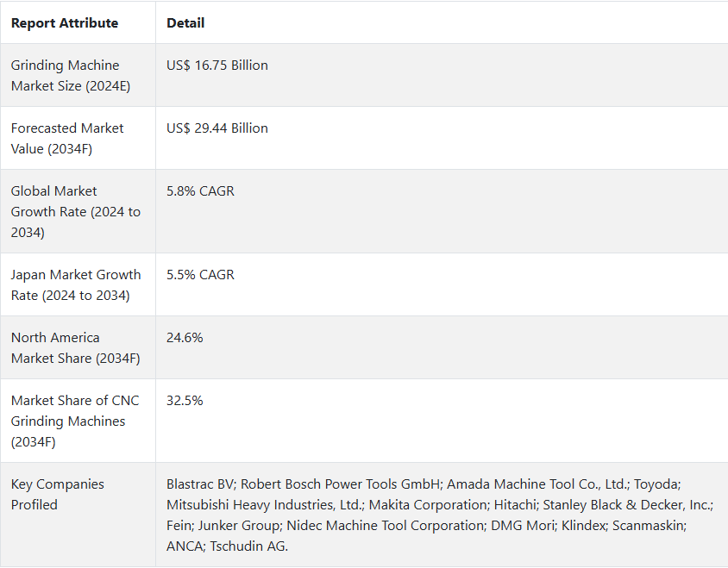Select the 'Key Companies Profiled' cell
Viewport: 728px width, 568px height.
click(x=78, y=515)
